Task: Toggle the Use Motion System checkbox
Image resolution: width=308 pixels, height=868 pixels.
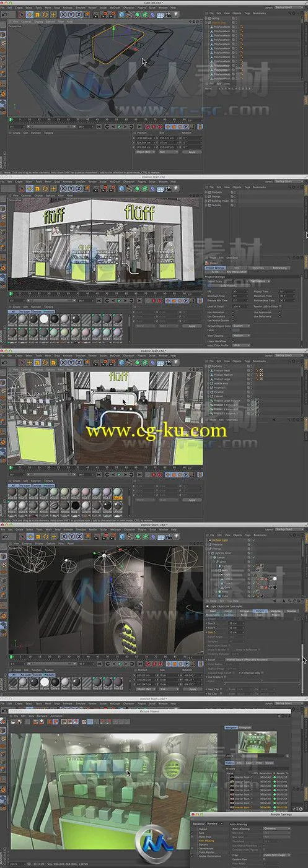Action: point(233,320)
